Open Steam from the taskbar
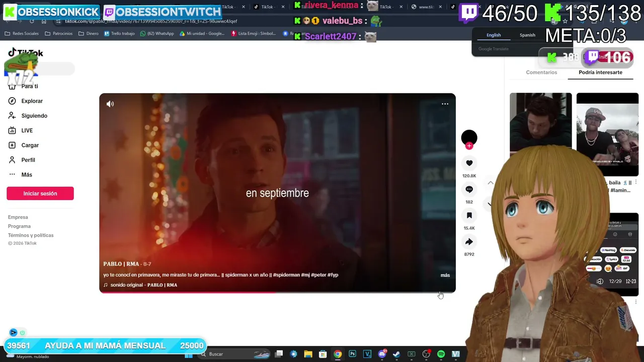The height and width of the screenshot is (362, 644). pos(396,354)
